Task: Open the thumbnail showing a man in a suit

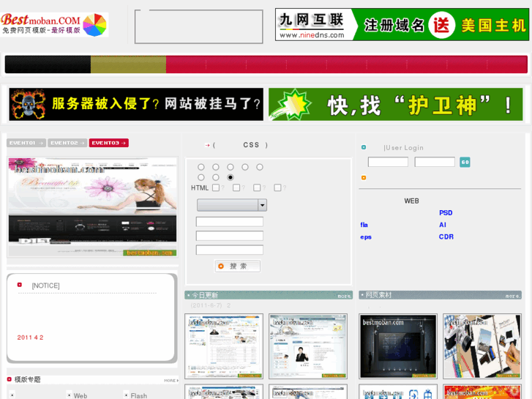Action: tap(308, 346)
